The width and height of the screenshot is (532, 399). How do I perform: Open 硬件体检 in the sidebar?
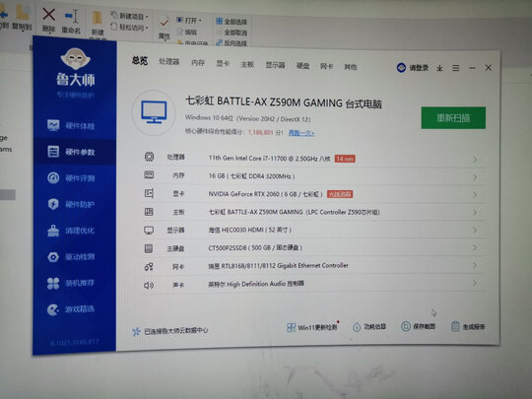[x=71, y=126]
